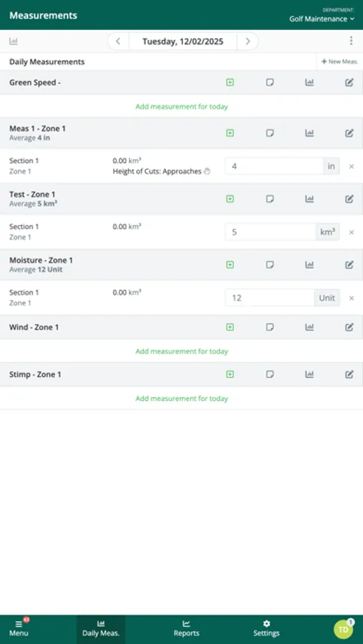
Task: View the chart for Moisture - Zone 1
Action: pos(309,265)
